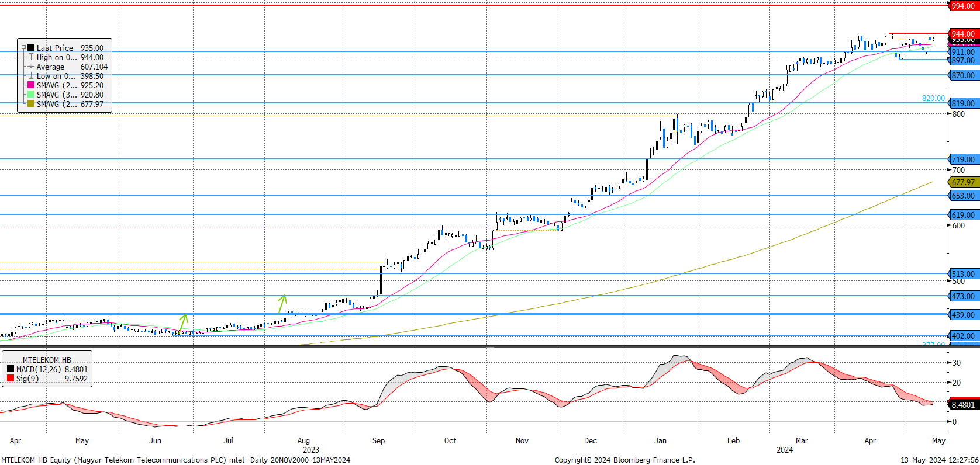The image size is (980, 465).
Task: Click the blue 653.00 price level tag
Action: (963, 196)
